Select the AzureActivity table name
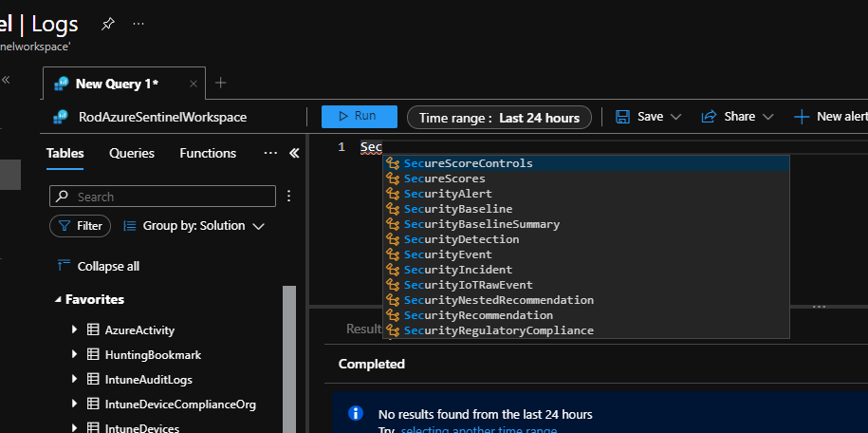The height and width of the screenshot is (433, 868). tap(139, 330)
